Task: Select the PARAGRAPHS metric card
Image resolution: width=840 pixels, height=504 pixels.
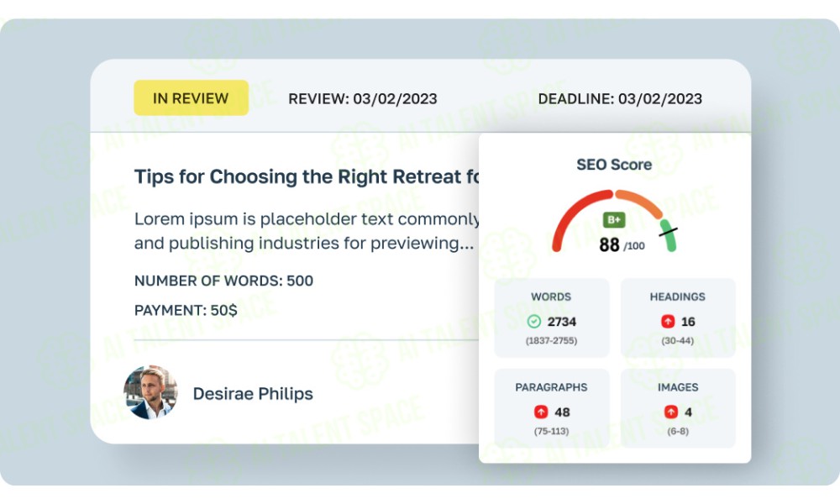Action: (x=551, y=408)
